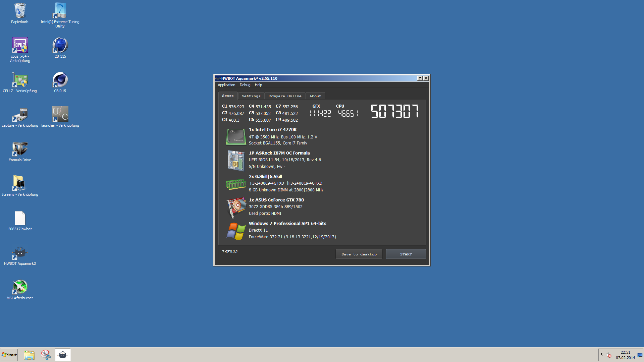Show hidden tray icons arrow

point(601,355)
